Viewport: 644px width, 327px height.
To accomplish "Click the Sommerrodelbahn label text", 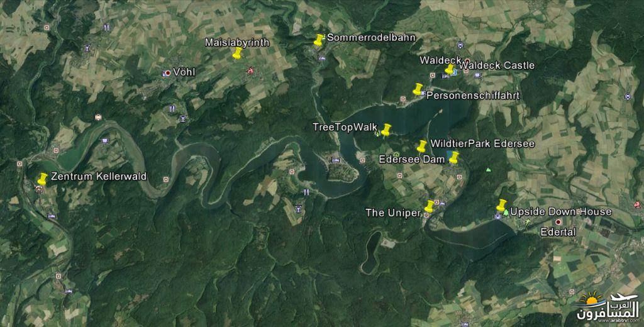I will 371,38.
